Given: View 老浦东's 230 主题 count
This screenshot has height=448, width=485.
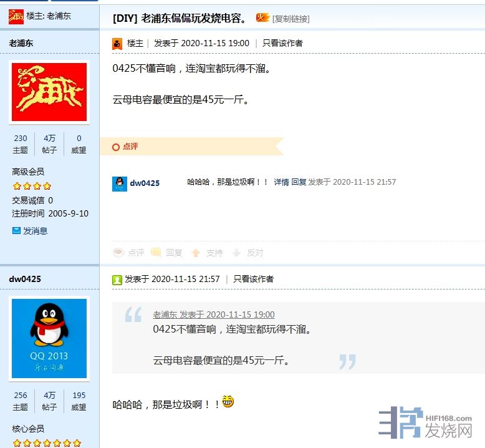Looking at the screenshot, I should (x=21, y=144).
